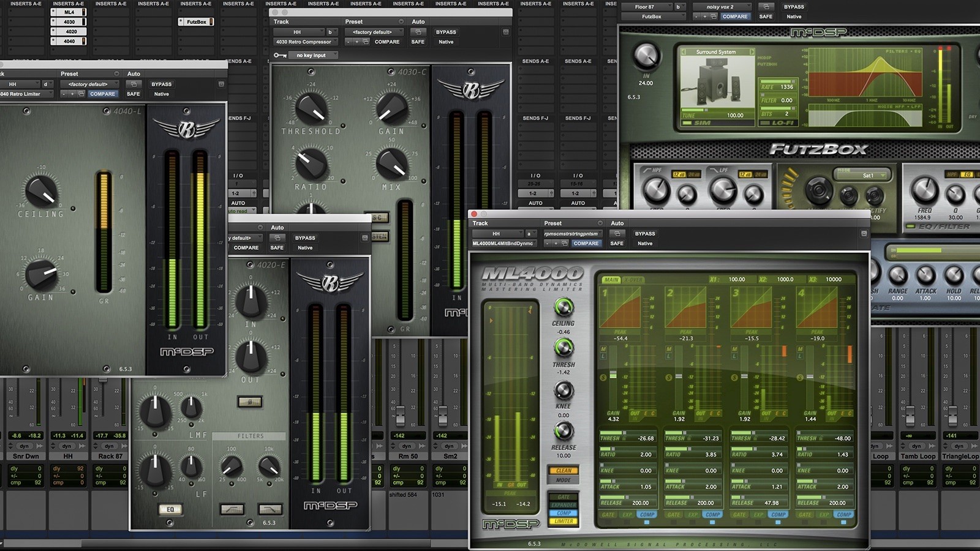Click the ML4000 master RELEASE knob
Image resolution: width=980 pixels, height=551 pixels.
click(x=563, y=432)
